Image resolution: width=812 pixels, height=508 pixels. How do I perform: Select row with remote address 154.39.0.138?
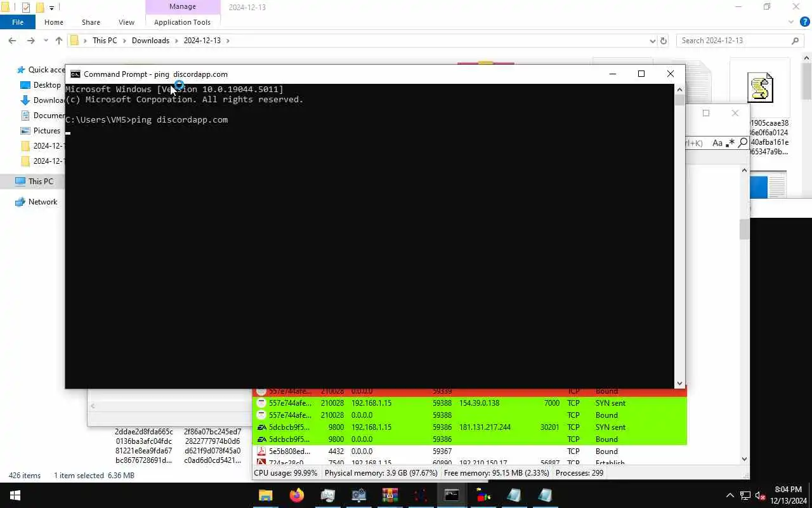point(469,403)
